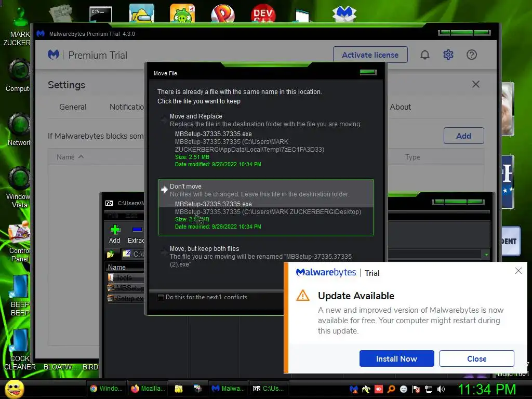The image size is (532, 399).
Task: Close the Move File dialog
Action: click(x=368, y=72)
